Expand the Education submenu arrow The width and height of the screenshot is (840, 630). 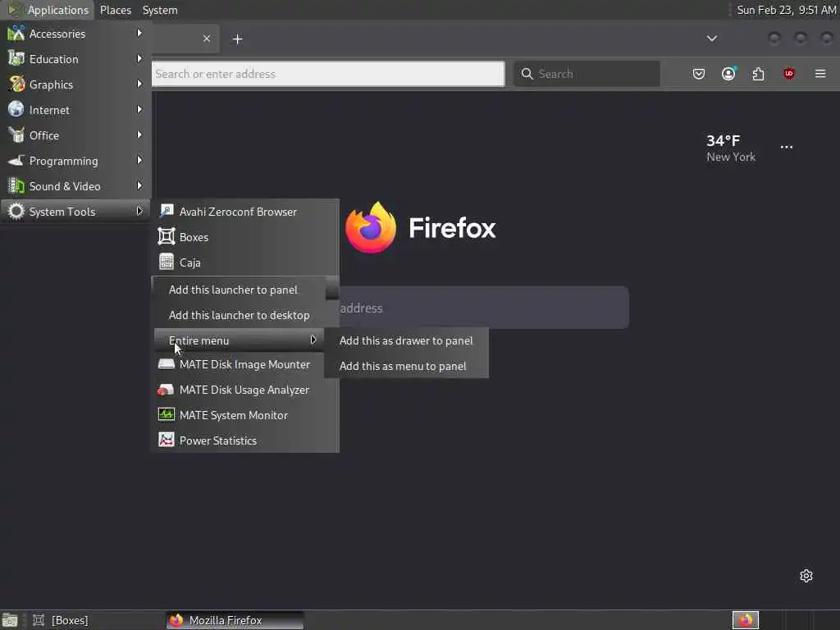click(x=139, y=58)
